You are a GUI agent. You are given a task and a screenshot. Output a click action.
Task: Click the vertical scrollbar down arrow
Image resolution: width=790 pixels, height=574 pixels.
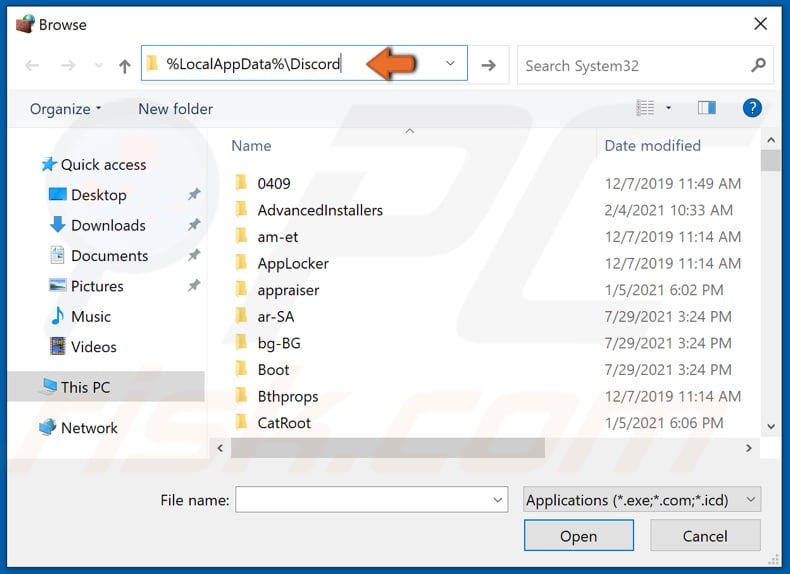pyautogui.click(x=770, y=426)
